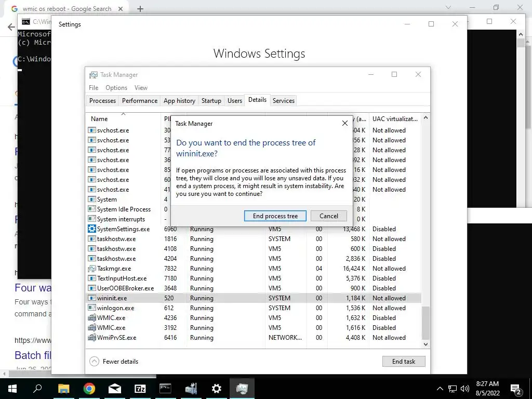Show hidden system tray icons

440,389
